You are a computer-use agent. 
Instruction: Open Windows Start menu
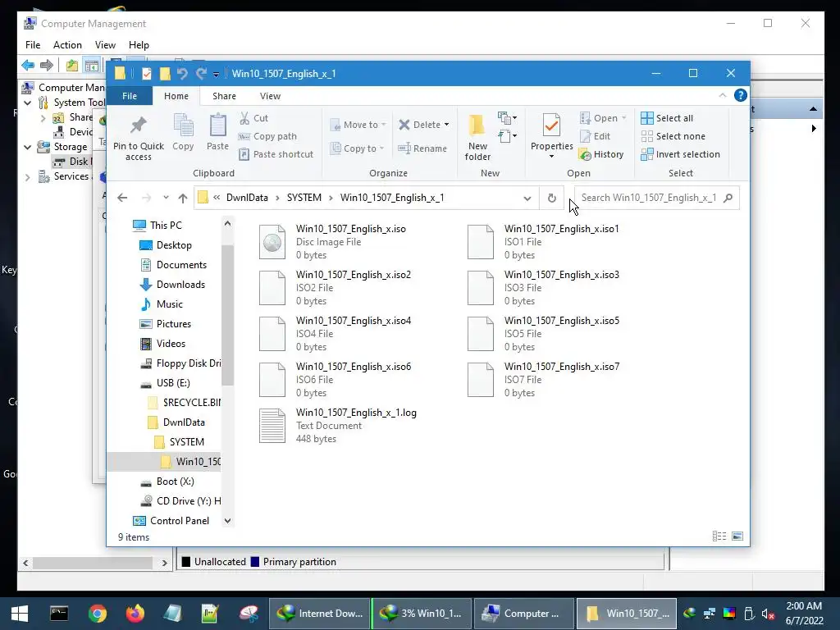[x=20, y=614]
